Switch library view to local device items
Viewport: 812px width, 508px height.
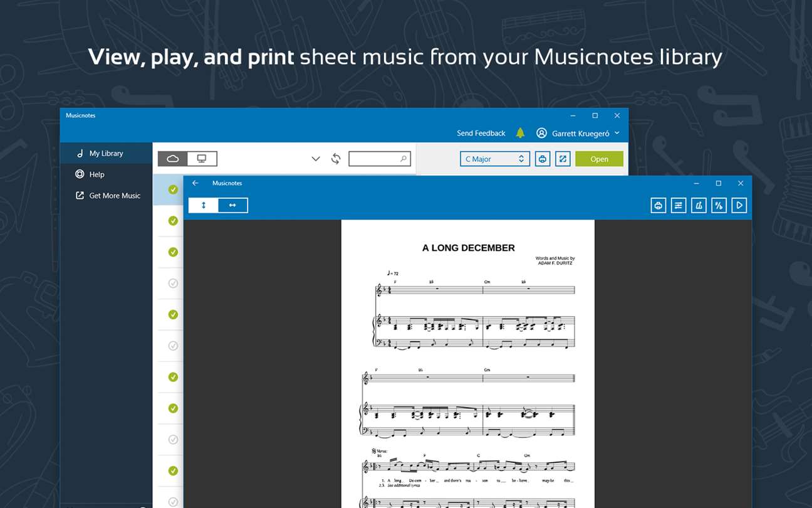click(x=202, y=159)
